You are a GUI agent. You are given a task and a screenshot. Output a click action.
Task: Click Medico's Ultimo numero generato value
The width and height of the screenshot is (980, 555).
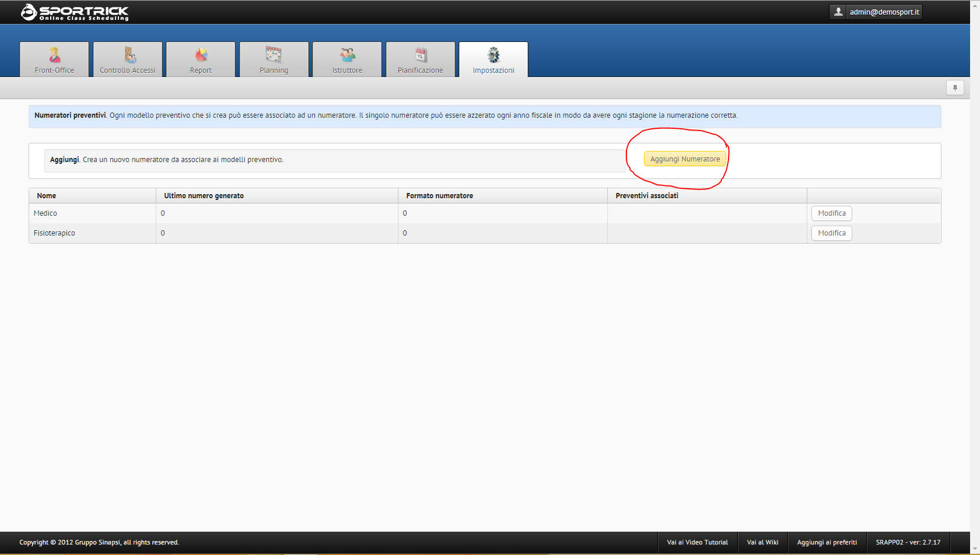click(x=163, y=213)
